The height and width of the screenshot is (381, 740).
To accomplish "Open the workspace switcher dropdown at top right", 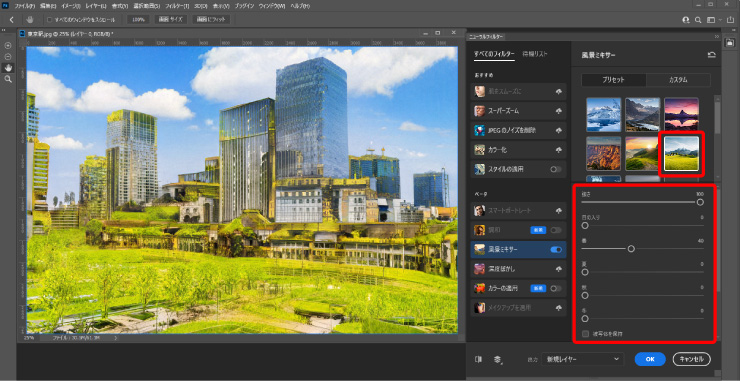I will click(713, 20).
